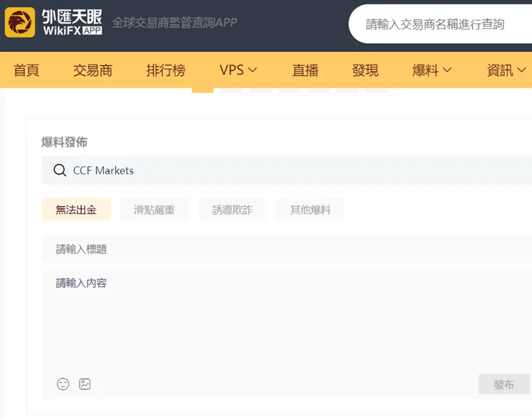Screen dimensions: 532x419
Task: Click the magnifier icon beside CCF Markets
Action: (x=60, y=170)
